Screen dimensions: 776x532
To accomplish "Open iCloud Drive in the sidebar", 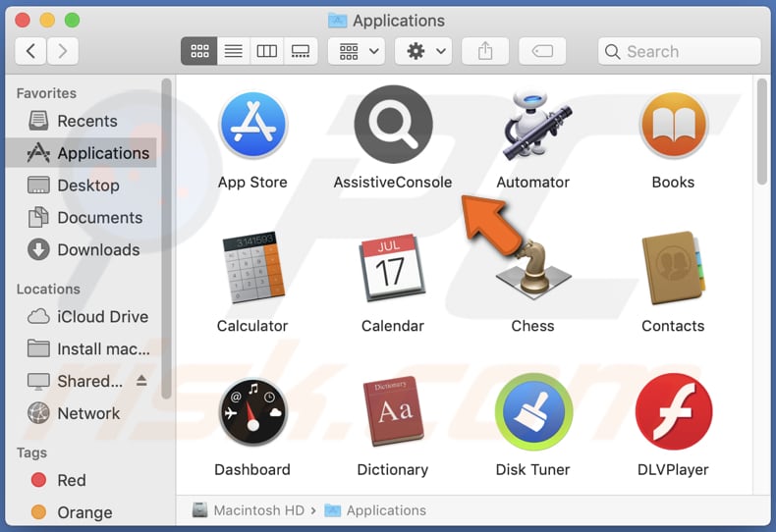I will point(83,316).
